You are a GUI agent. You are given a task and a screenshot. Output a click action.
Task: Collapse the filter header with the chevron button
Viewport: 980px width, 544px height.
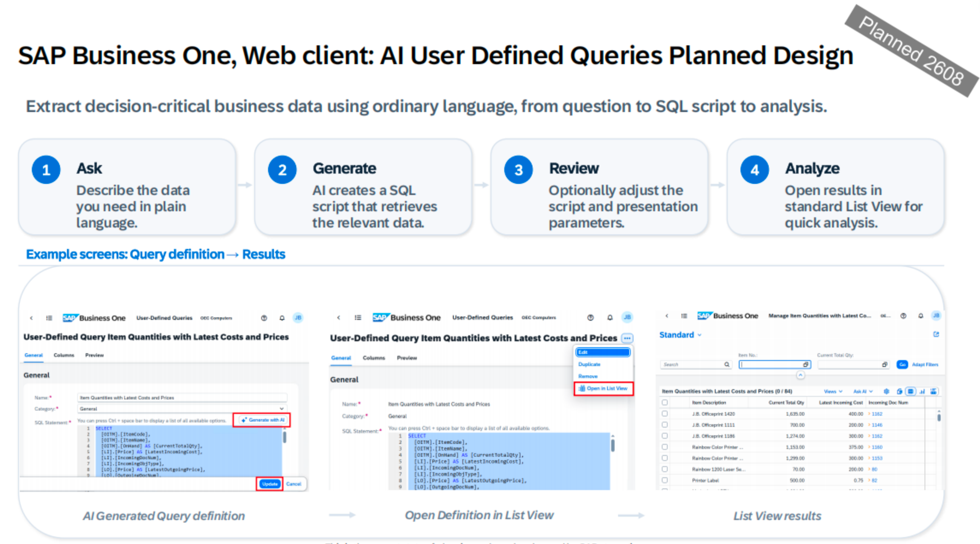tap(800, 375)
